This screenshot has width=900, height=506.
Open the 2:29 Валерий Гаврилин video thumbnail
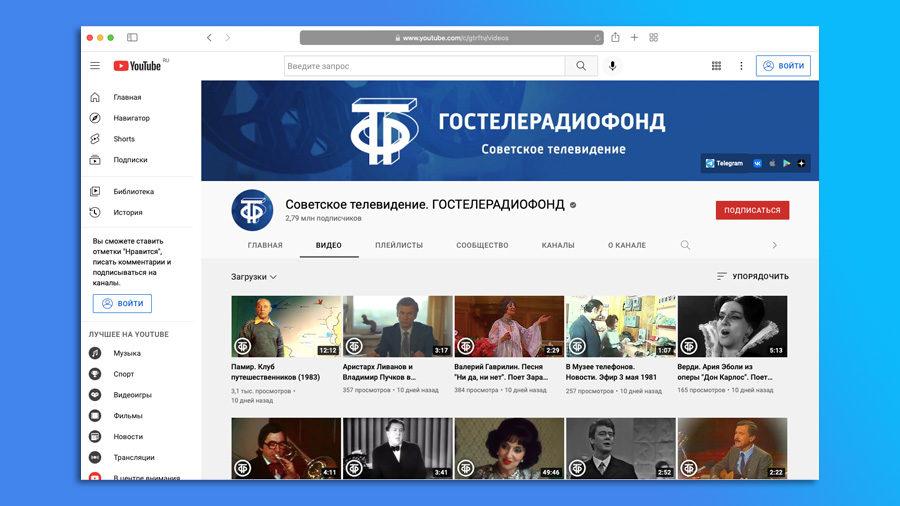(x=509, y=326)
